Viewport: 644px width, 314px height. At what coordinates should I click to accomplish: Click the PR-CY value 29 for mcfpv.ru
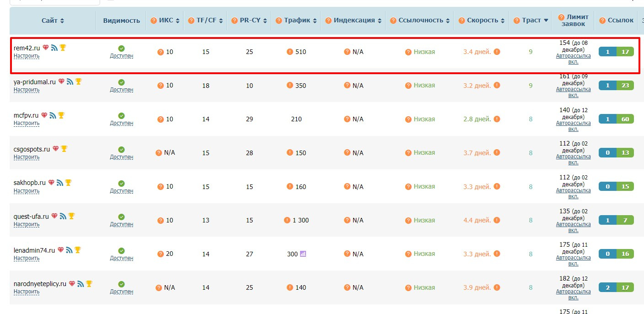click(x=249, y=119)
